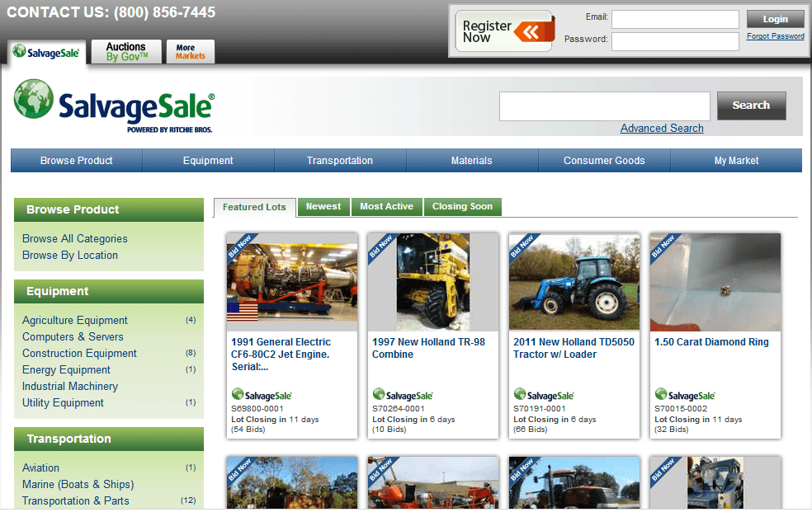Switch to Auctions By Gov tab
The image size is (812, 512).
pos(126,52)
